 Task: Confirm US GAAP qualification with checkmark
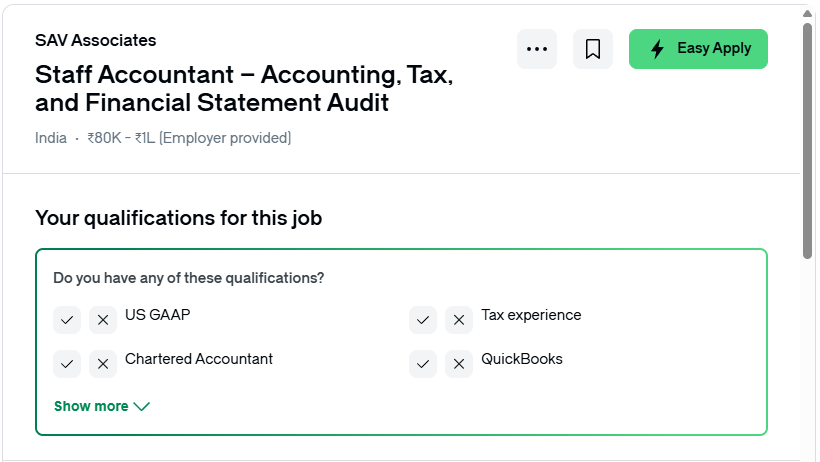pos(67,320)
